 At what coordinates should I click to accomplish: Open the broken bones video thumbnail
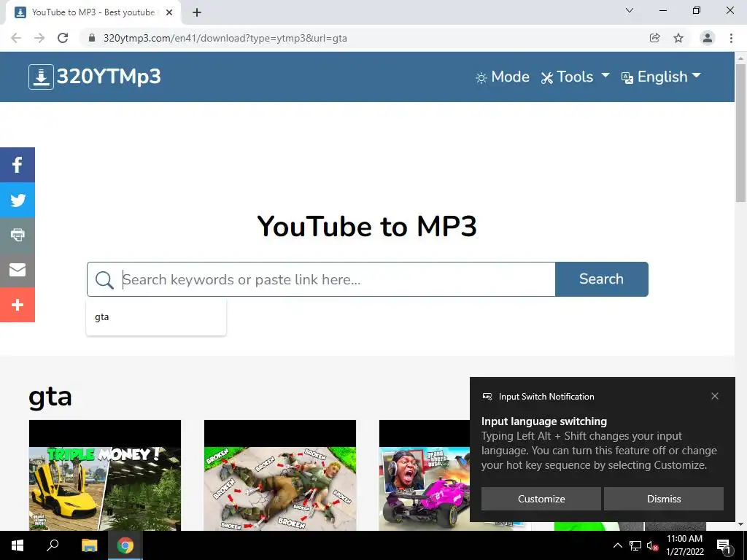point(280,475)
